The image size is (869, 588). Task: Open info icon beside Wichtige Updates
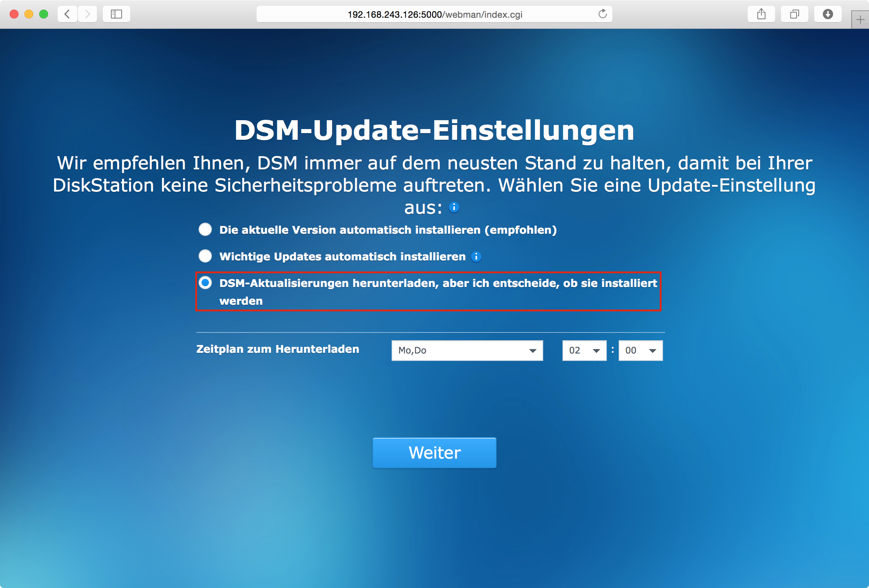476,257
